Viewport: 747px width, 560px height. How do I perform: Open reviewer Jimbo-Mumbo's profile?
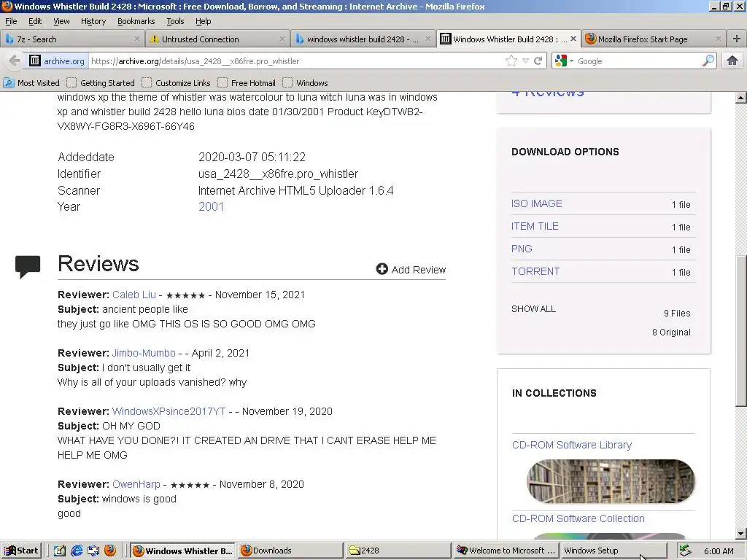click(144, 354)
